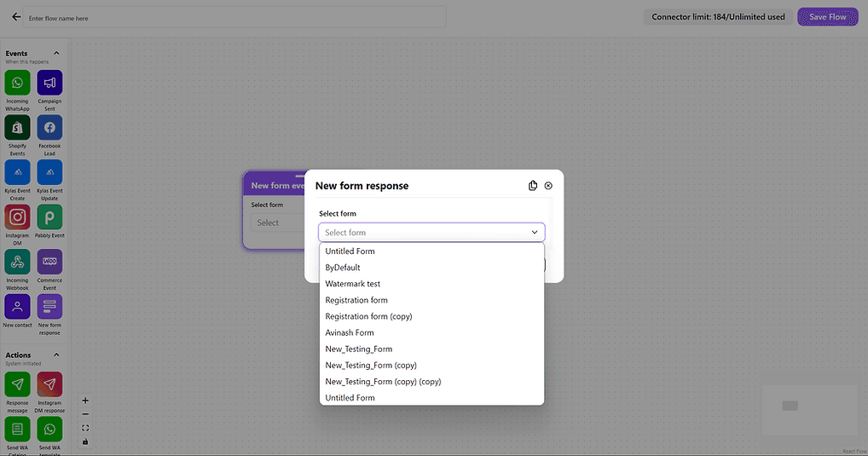Add the Campaign Sent event
Image resolution: width=868 pixels, height=456 pixels.
point(49,83)
